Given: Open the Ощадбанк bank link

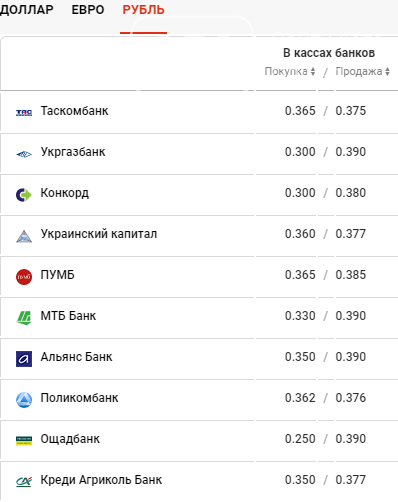Looking at the screenshot, I should (70, 439).
